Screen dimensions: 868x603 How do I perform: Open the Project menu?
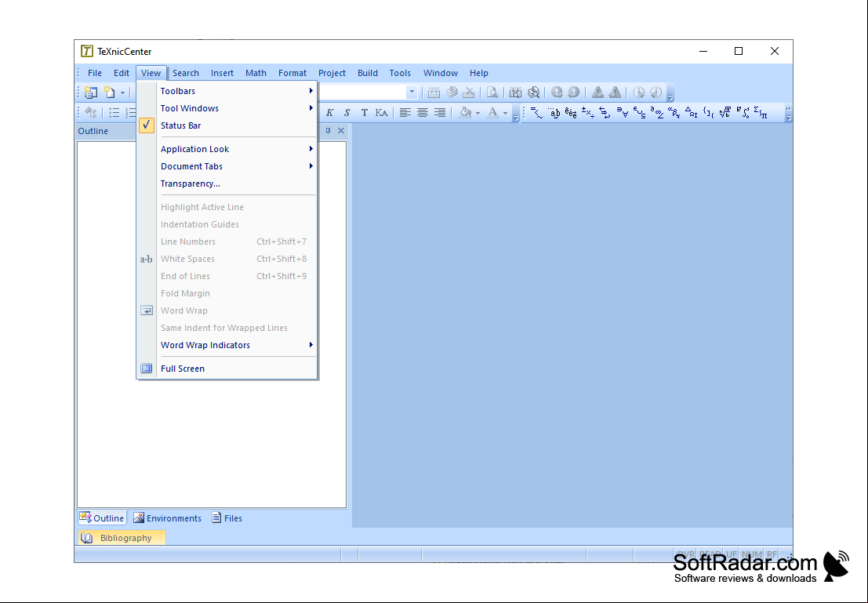[x=332, y=73]
